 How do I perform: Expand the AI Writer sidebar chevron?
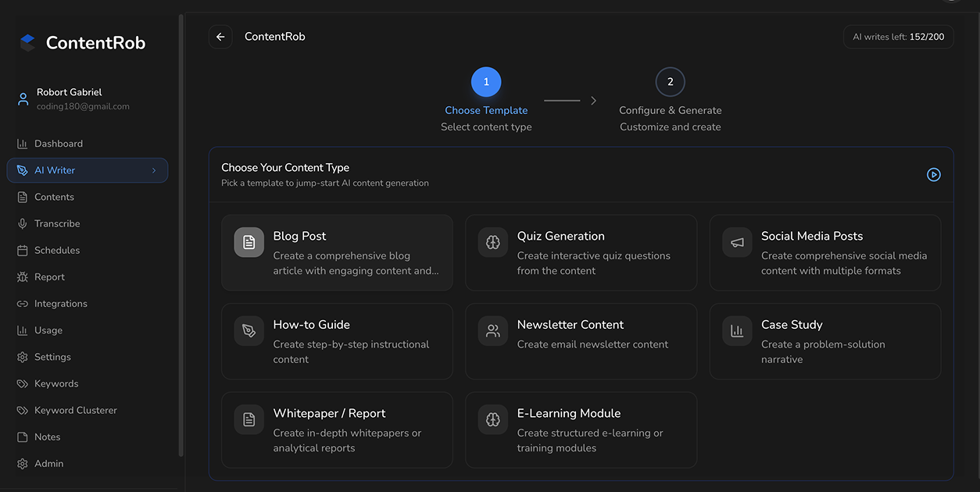coord(155,170)
